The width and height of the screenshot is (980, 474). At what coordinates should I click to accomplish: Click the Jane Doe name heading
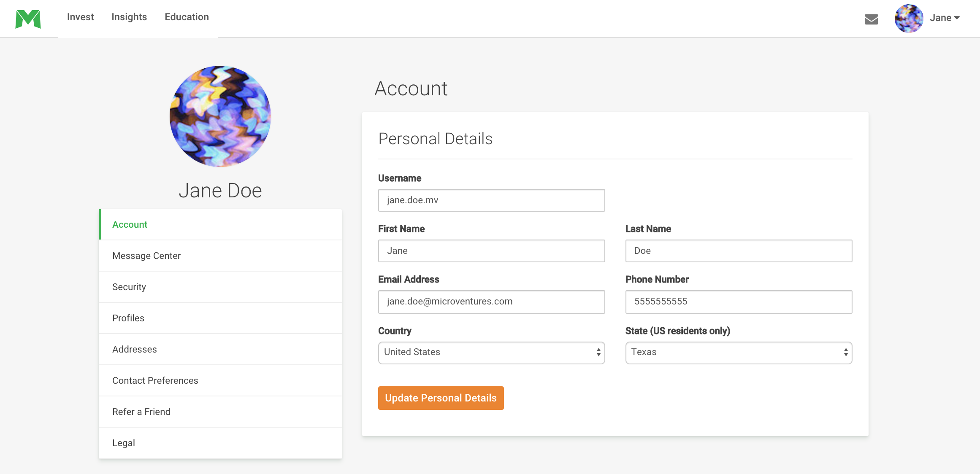coord(220,190)
